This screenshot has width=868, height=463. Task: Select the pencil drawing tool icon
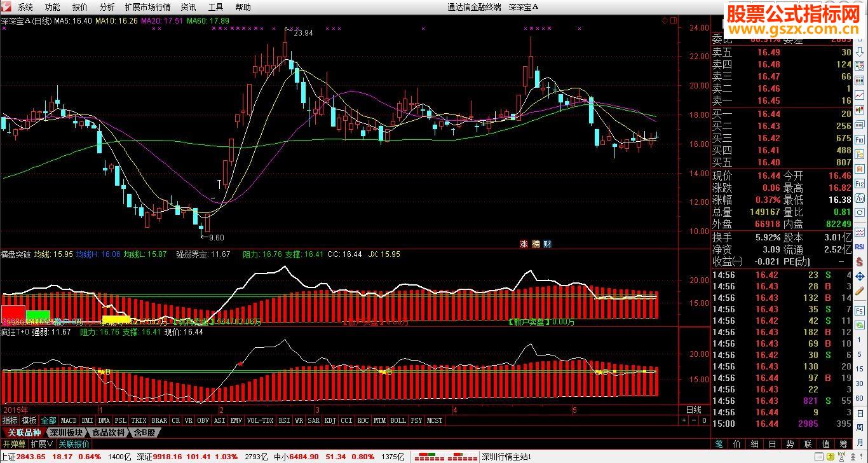[x=859, y=291]
